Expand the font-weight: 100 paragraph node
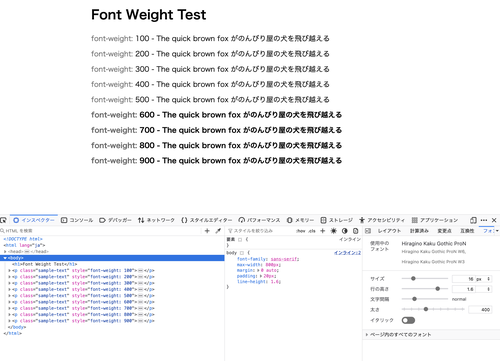The image size is (500, 361). [9, 270]
